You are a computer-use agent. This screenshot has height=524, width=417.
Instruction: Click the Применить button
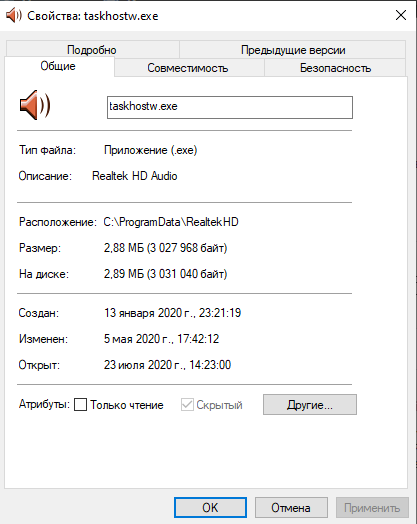point(372,508)
